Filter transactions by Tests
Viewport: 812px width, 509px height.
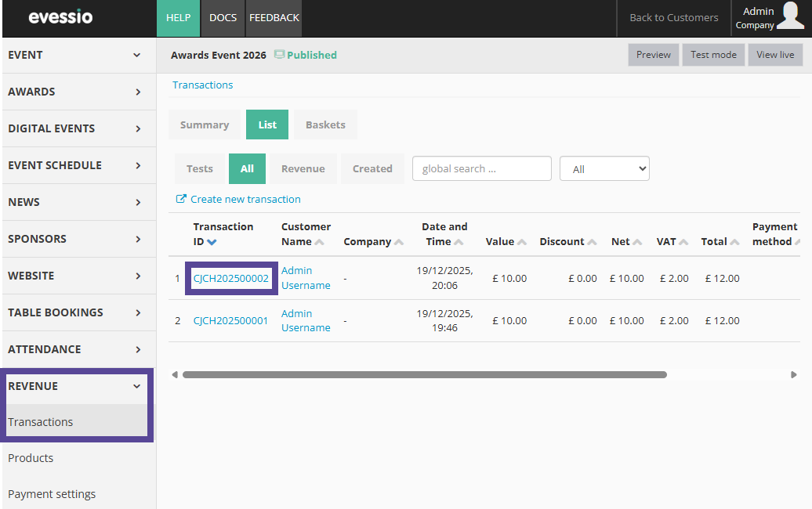199,168
